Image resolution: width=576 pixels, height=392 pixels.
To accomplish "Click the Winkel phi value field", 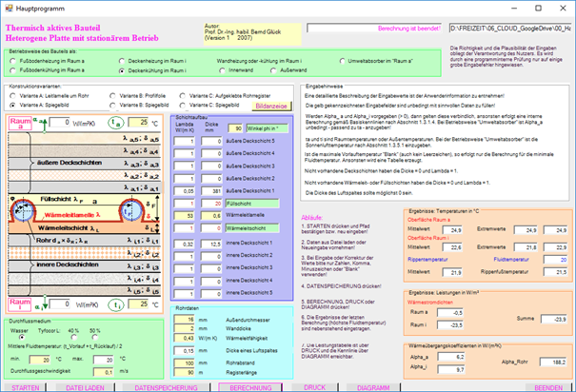I will [235, 128].
